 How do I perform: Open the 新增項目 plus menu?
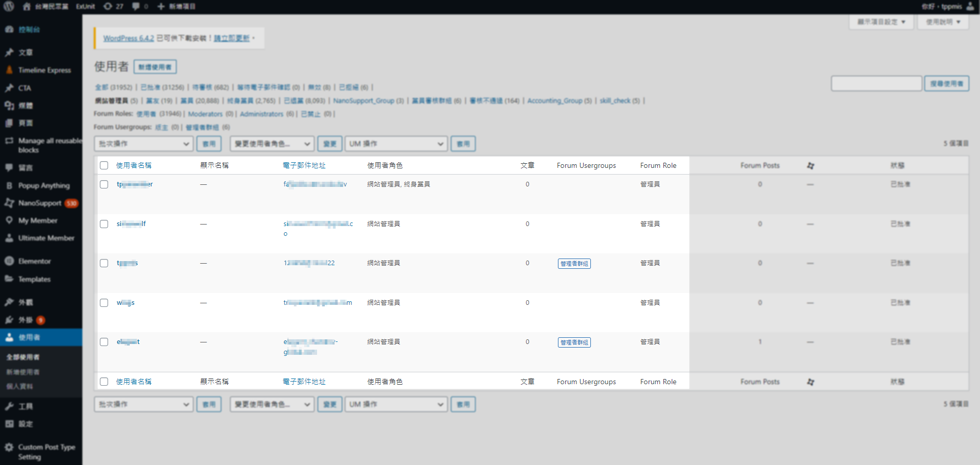tap(176, 6)
